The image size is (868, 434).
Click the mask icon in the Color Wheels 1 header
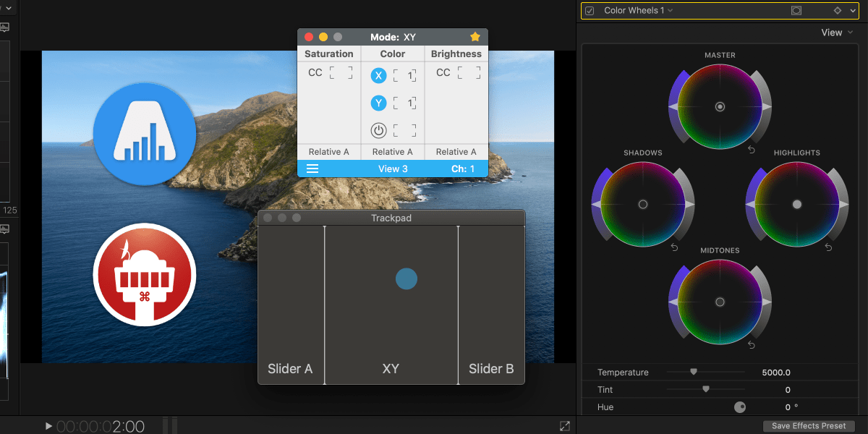point(796,10)
